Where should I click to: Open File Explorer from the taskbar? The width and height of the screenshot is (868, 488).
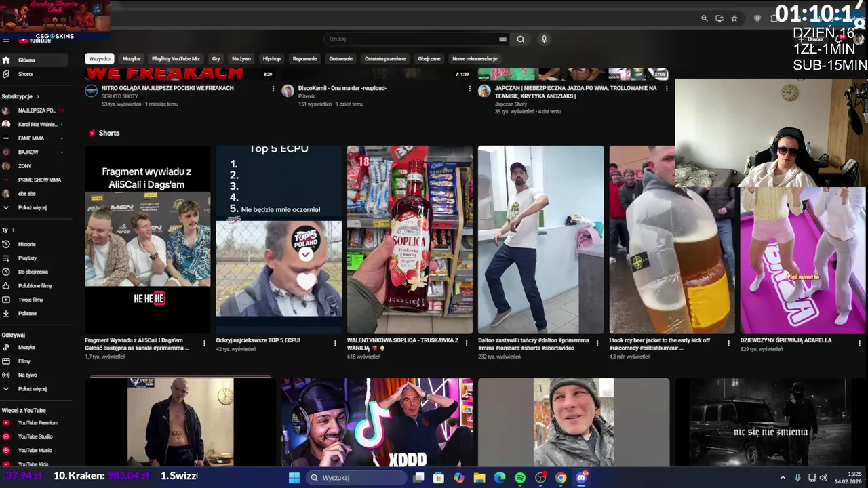click(479, 478)
